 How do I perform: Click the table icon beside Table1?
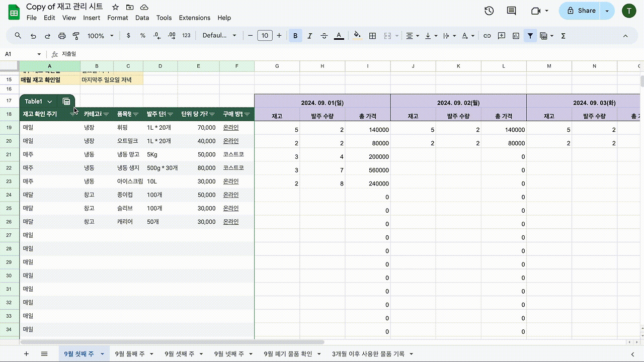tap(66, 101)
